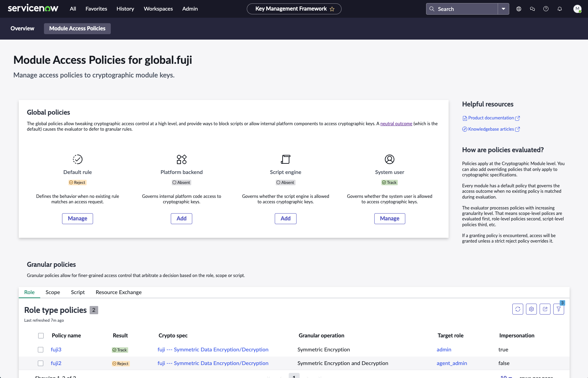Switch to the Scope tab
Screen dimensions: 588x378
pos(53,292)
